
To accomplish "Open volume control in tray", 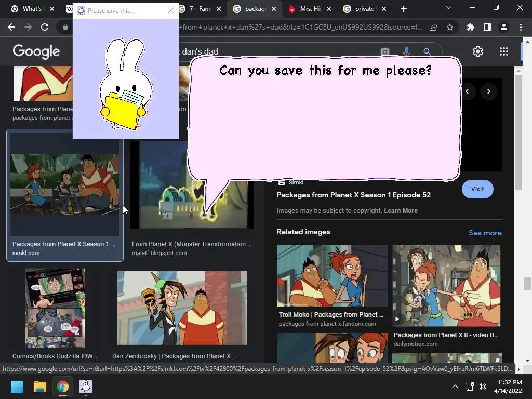I will [x=482, y=387].
